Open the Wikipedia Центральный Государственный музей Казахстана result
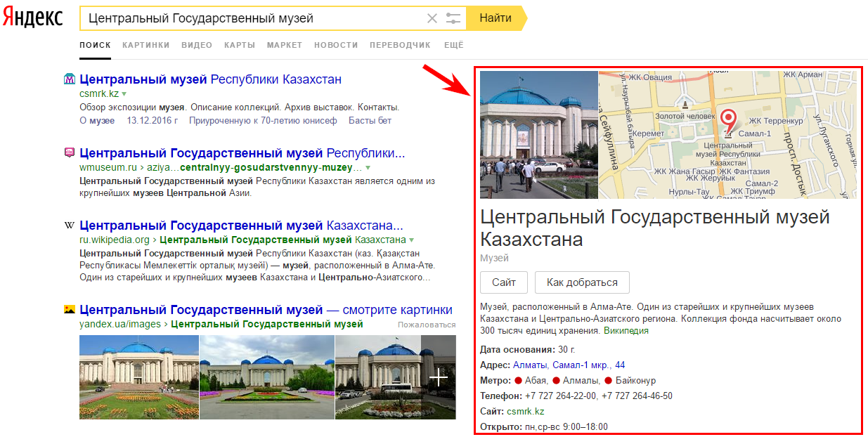This screenshot has width=868, height=437. [x=241, y=226]
